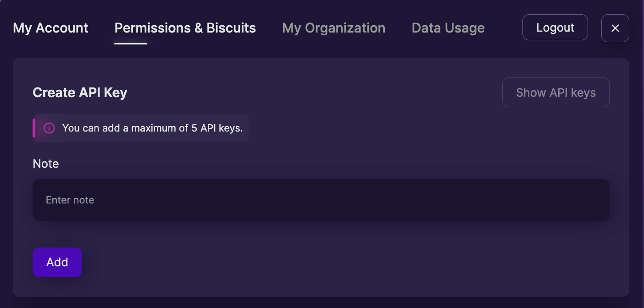This screenshot has height=308, width=644.
Task: Click the white underline beneath the active tab
Action: pos(131,44)
